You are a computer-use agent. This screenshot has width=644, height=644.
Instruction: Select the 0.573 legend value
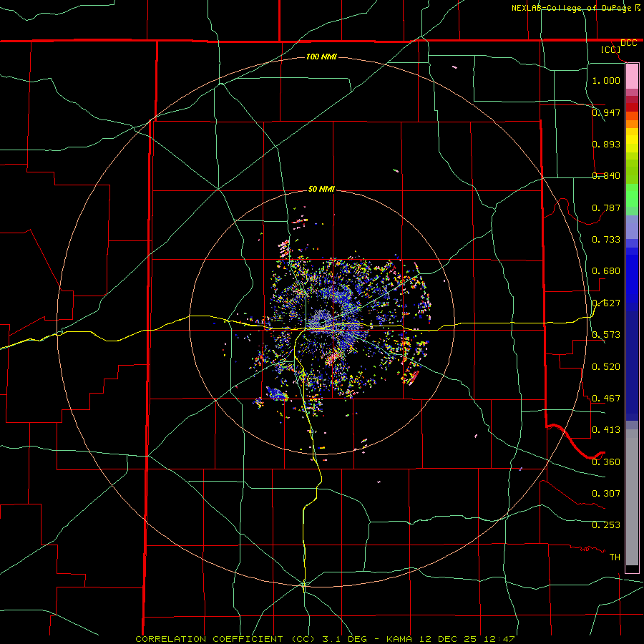(606, 334)
